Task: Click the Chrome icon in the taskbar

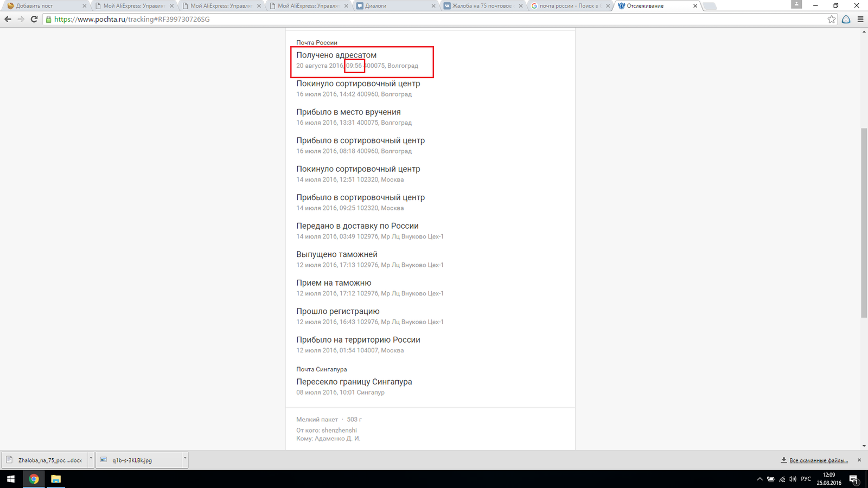Action: pos(34,479)
